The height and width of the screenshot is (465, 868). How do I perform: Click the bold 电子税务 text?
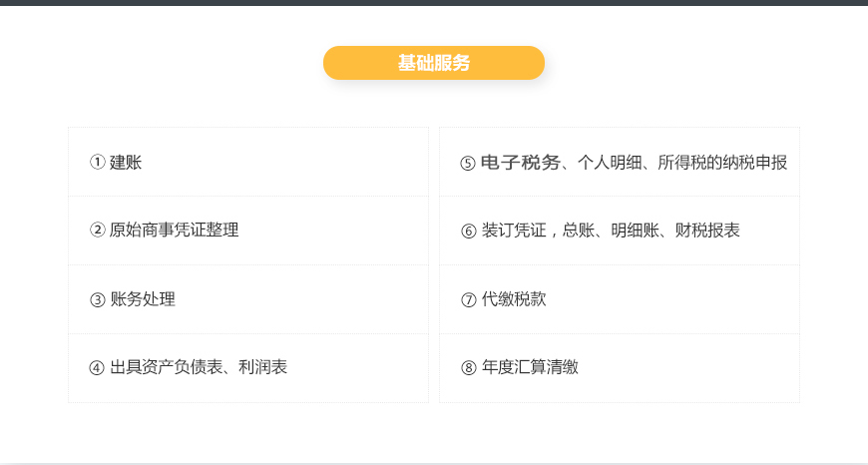(521, 163)
